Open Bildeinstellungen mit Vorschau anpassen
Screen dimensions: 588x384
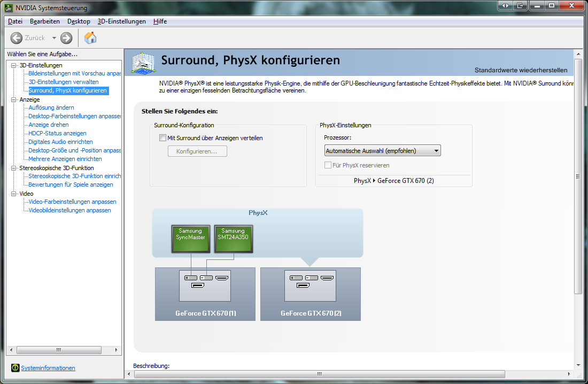coord(75,73)
